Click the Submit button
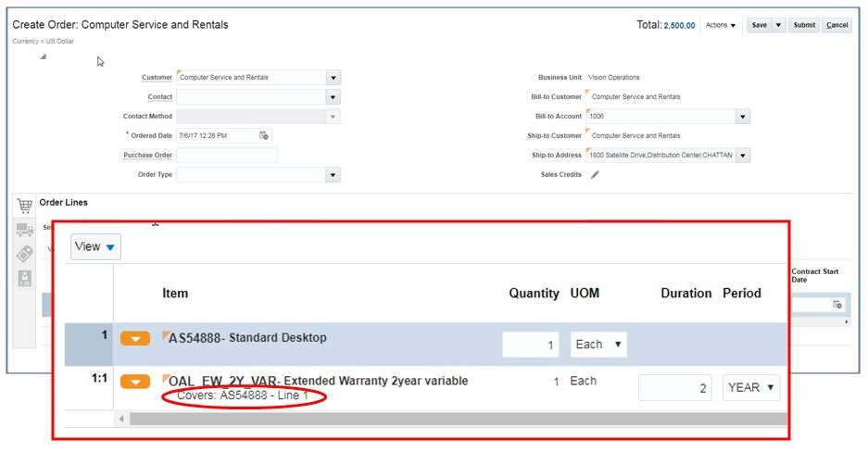 [804, 25]
